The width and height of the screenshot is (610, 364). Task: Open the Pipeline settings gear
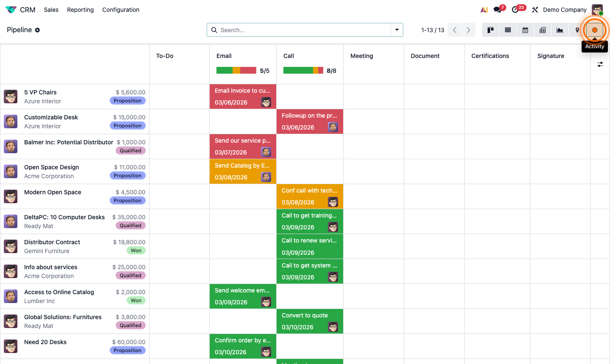(x=37, y=30)
